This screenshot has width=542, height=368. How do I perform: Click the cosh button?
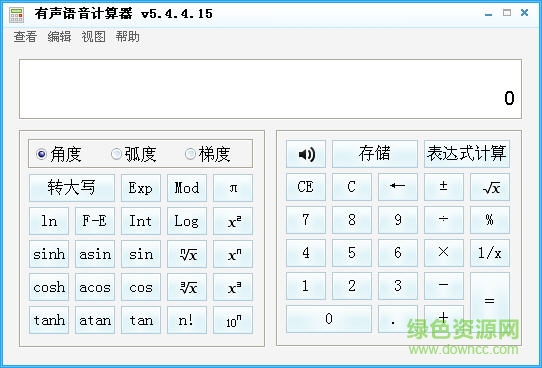tap(49, 287)
